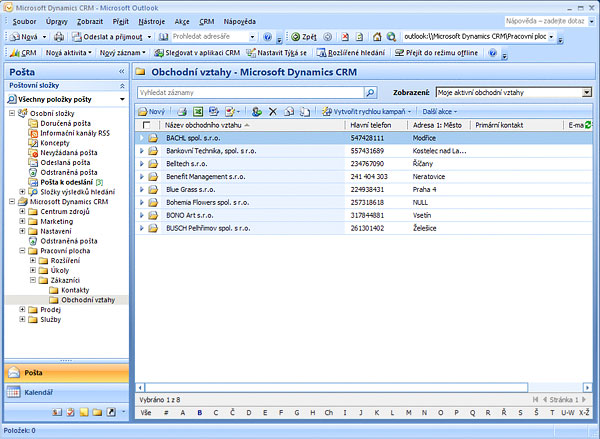Select the BONO Art s.r.o. row

[x=363, y=215]
